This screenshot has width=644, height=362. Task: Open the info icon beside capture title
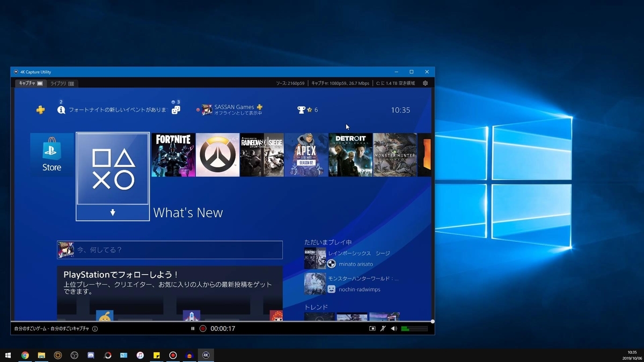(95, 328)
